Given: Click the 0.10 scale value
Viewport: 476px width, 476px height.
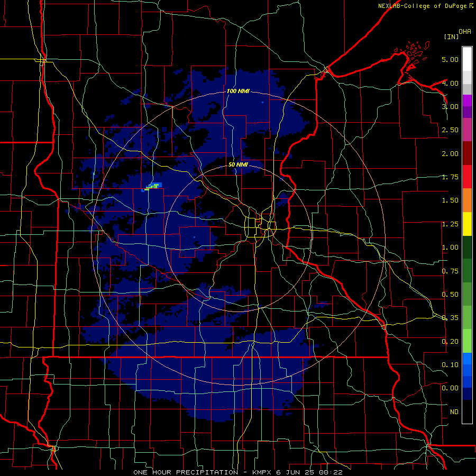Looking at the screenshot, I should coord(450,364).
